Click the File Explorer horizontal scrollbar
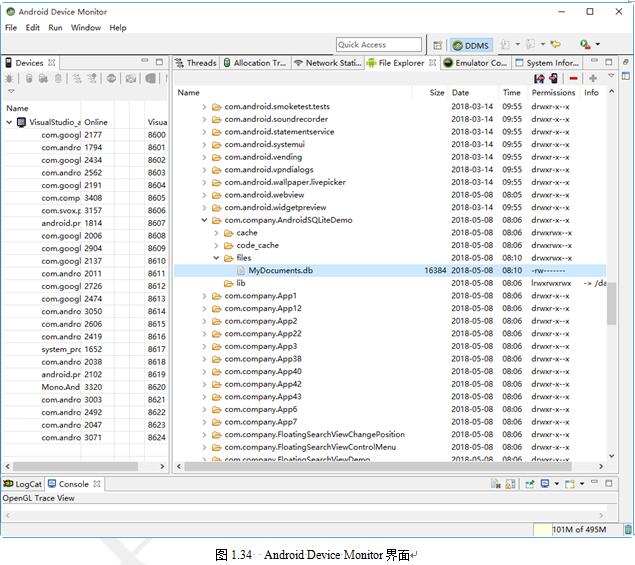This screenshot has width=635, height=565. [x=378, y=467]
